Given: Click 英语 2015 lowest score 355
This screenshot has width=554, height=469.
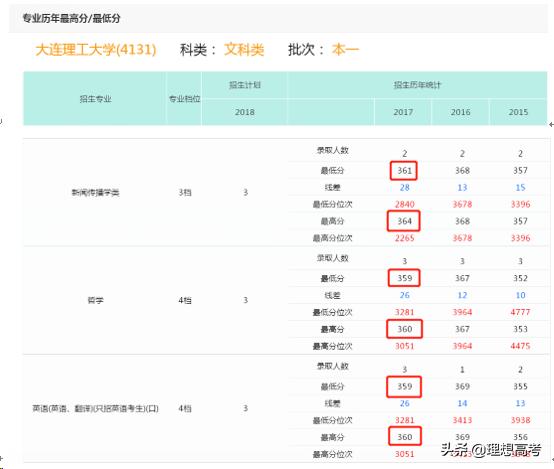Looking at the screenshot, I should [x=520, y=386].
